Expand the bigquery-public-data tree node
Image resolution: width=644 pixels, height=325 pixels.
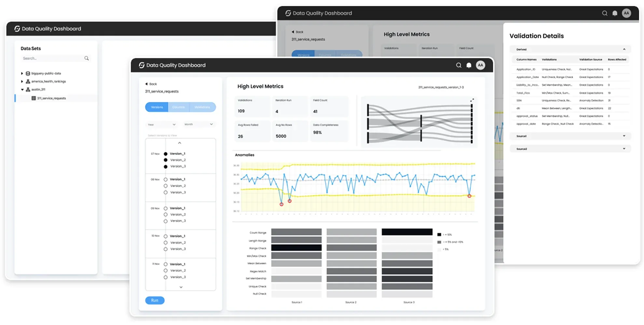22,74
